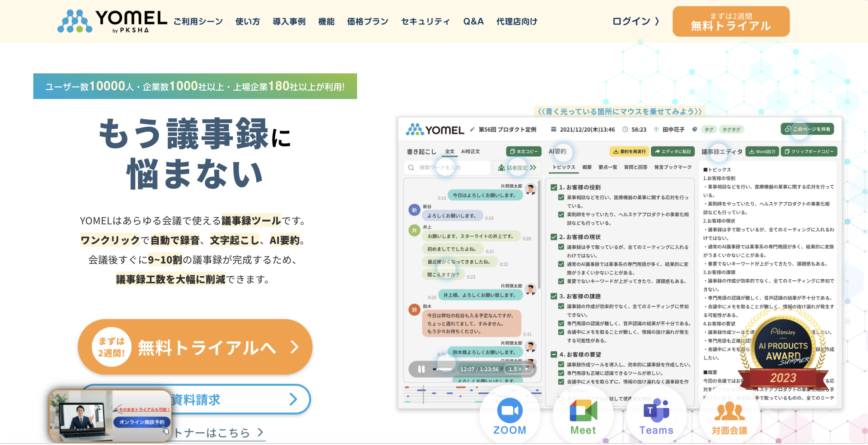Open 代理店向け in the navigation
This screenshot has width=868, height=445.
tap(517, 21)
